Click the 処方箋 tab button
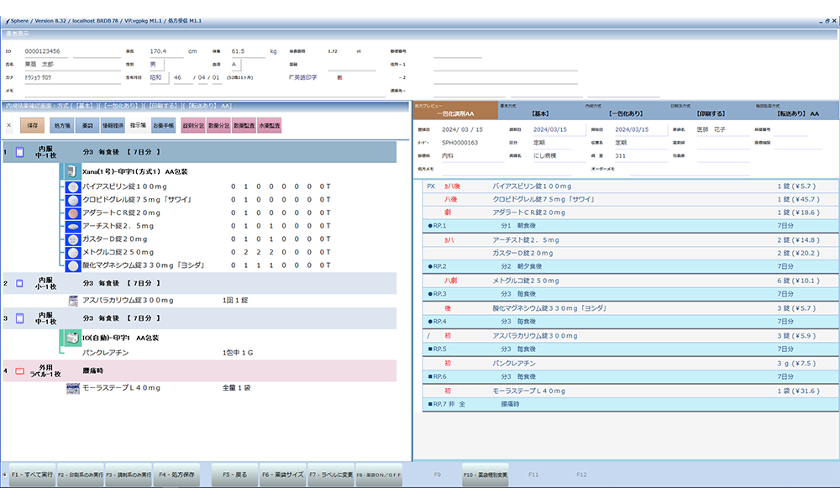 click(62, 125)
